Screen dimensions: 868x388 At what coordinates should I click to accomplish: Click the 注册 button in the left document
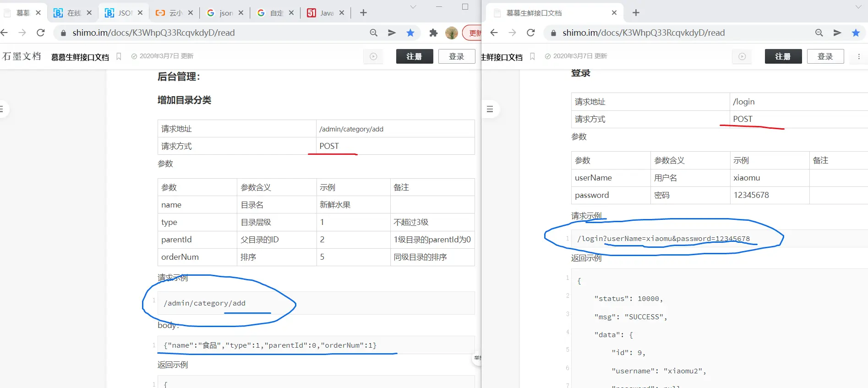[x=414, y=56]
